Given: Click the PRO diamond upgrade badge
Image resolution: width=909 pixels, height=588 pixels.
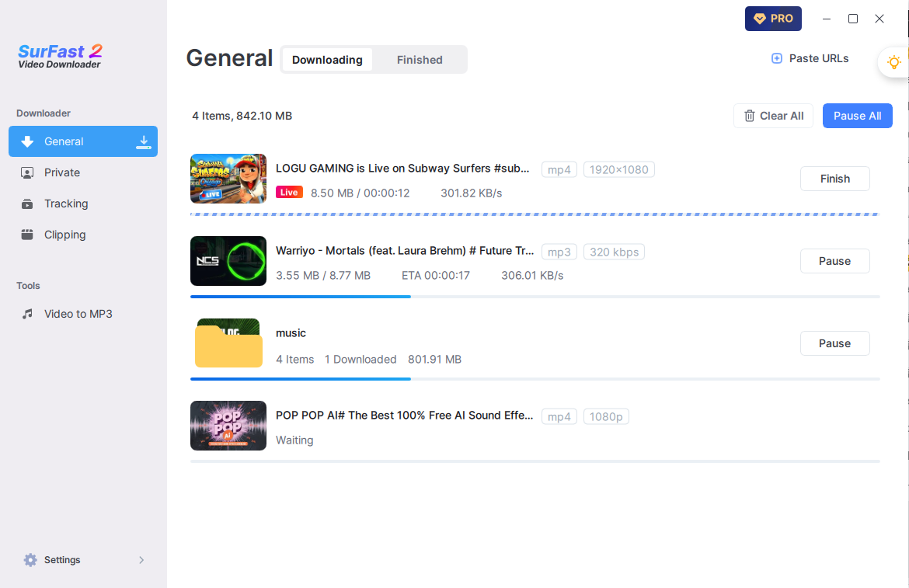Looking at the screenshot, I should pos(773,19).
